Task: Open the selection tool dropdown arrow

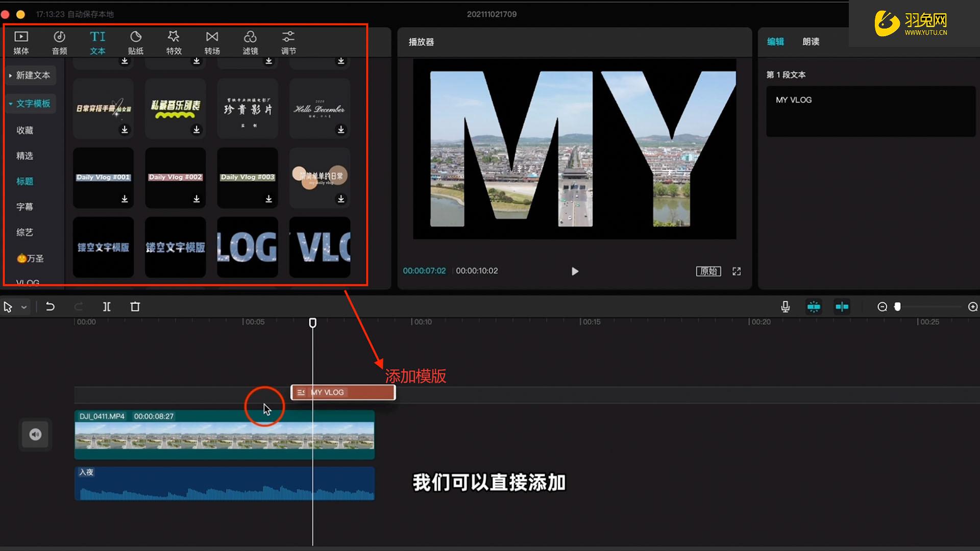Action: [x=24, y=307]
